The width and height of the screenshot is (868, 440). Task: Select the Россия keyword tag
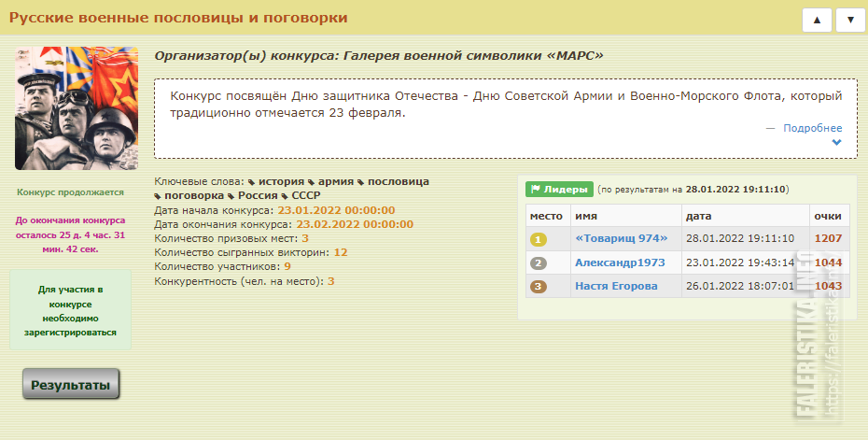(258, 195)
